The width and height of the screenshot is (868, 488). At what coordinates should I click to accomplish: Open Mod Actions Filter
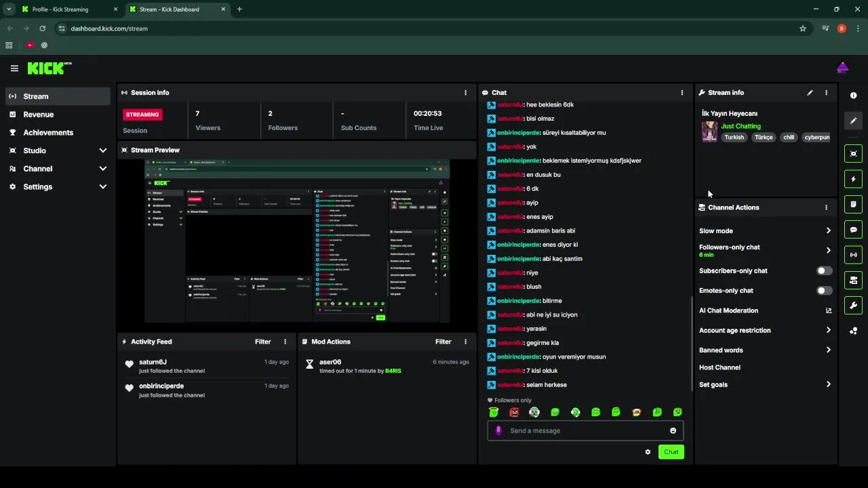pyautogui.click(x=443, y=342)
